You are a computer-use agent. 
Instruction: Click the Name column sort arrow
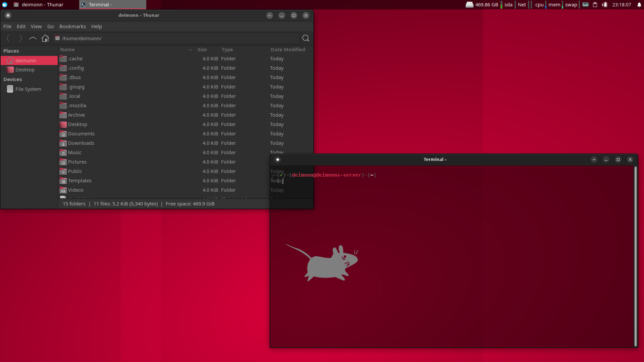(191, 50)
